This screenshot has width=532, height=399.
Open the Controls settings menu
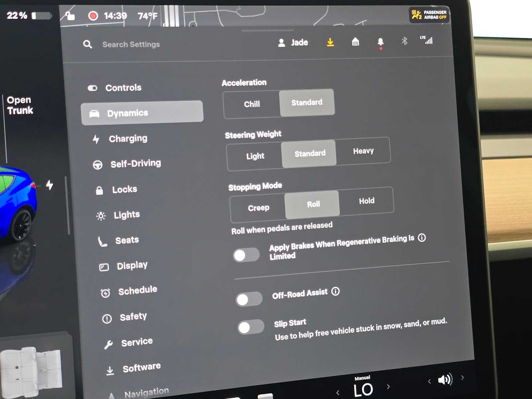[115, 88]
